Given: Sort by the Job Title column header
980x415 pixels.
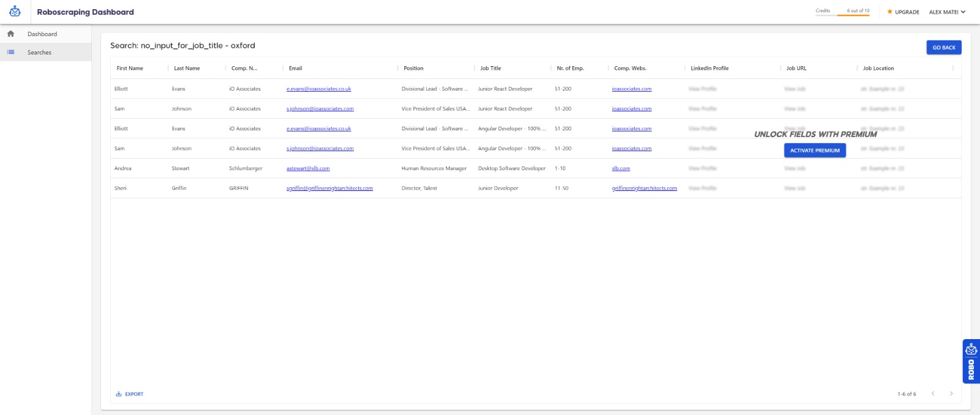Looking at the screenshot, I should 491,69.
